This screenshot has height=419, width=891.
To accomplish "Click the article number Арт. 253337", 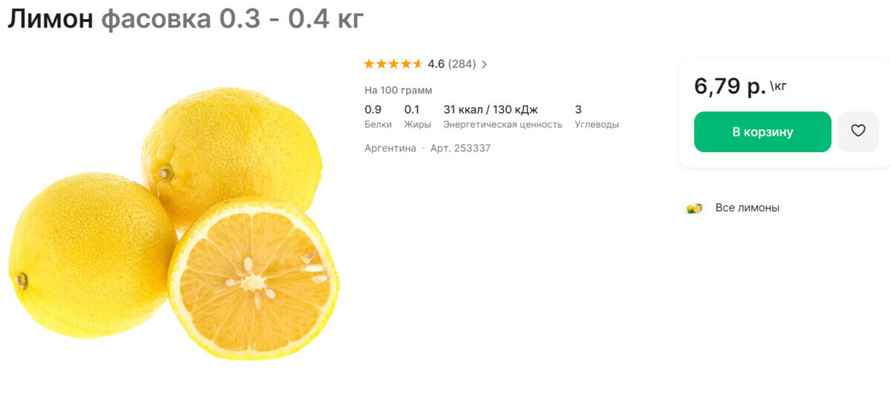I will click(460, 148).
